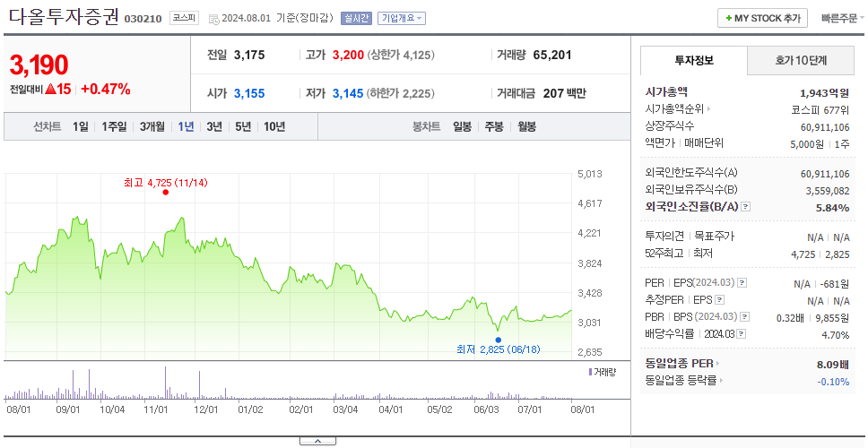868x448 pixels.
Task: Click the 5,013 price axis label
Action: click(589, 174)
